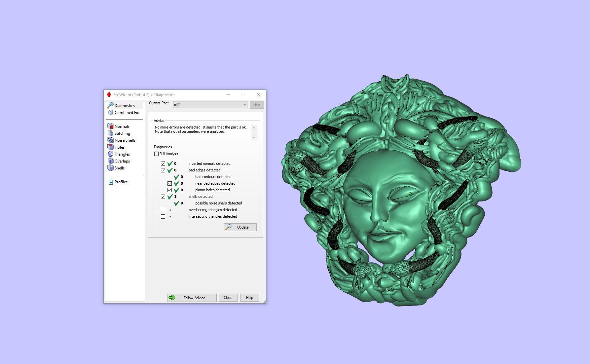Go to the Noise Shells page label
This screenshot has height=364, width=590.
[125, 140]
